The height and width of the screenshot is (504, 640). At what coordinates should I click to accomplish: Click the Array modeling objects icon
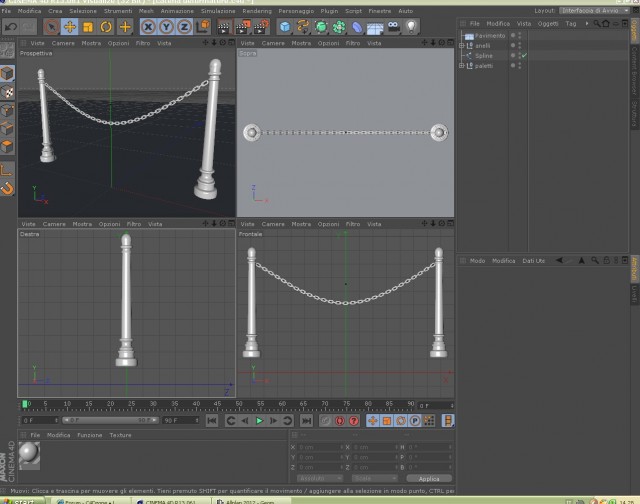(x=339, y=27)
